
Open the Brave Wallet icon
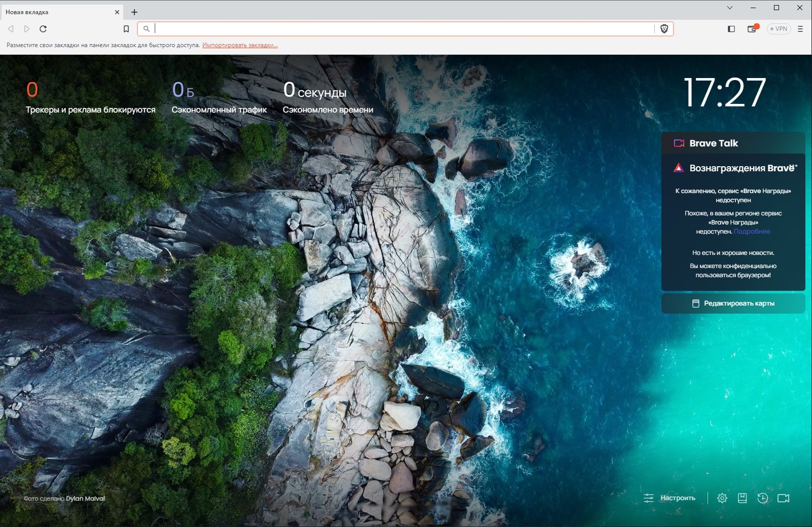pyautogui.click(x=752, y=29)
